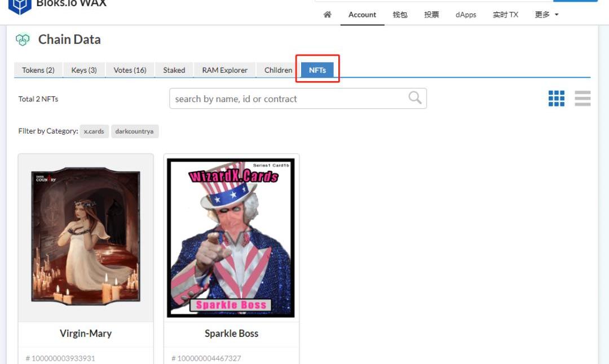Image resolution: width=609 pixels, height=364 pixels.
Task: Open the Tokens (2) tab
Action: click(38, 70)
